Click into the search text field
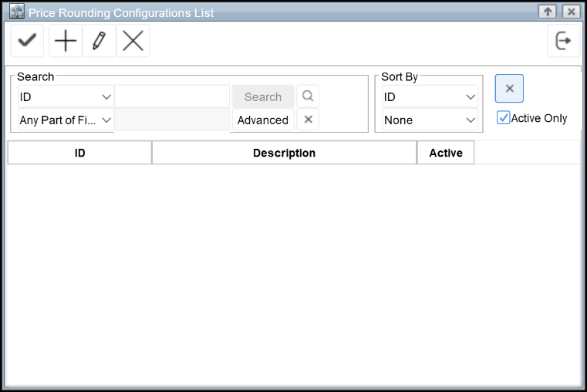 pyautogui.click(x=172, y=96)
